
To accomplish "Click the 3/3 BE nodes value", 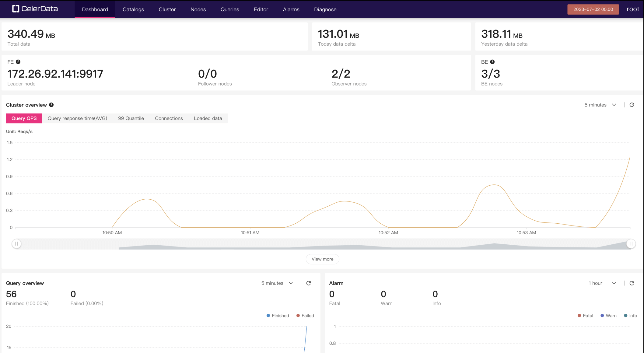I will tap(491, 74).
